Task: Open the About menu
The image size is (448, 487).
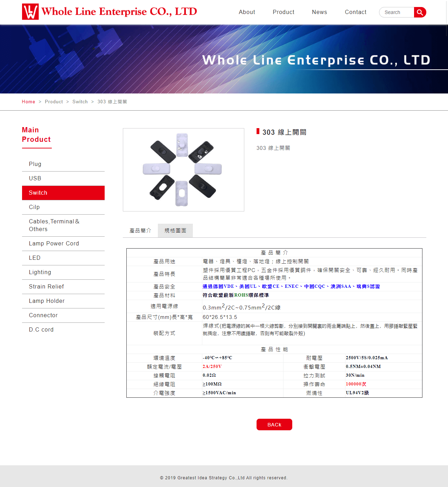Action: pyautogui.click(x=247, y=12)
